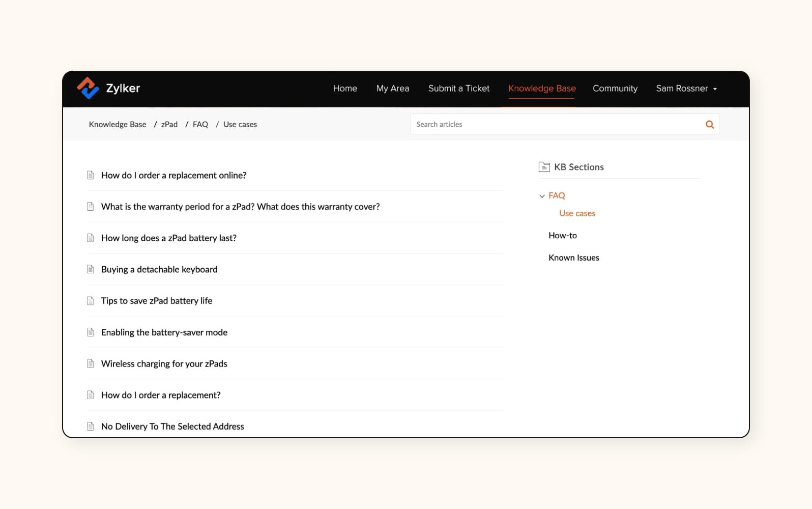The width and height of the screenshot is (812, 509).
Task: Go to the Home tab
Action: (x=345, y=89)
